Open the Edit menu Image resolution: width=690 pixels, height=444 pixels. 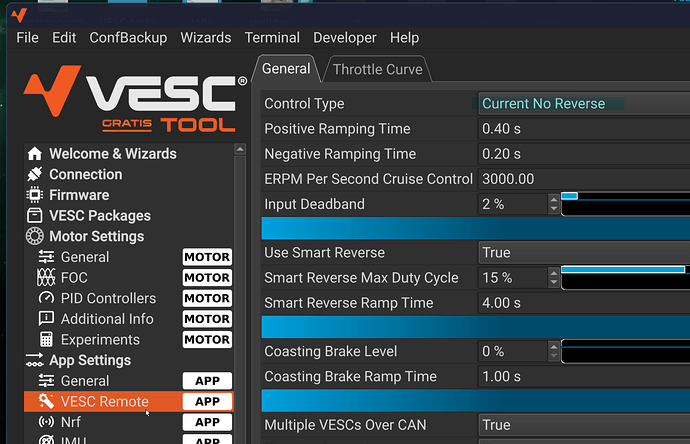click(64, 38)
